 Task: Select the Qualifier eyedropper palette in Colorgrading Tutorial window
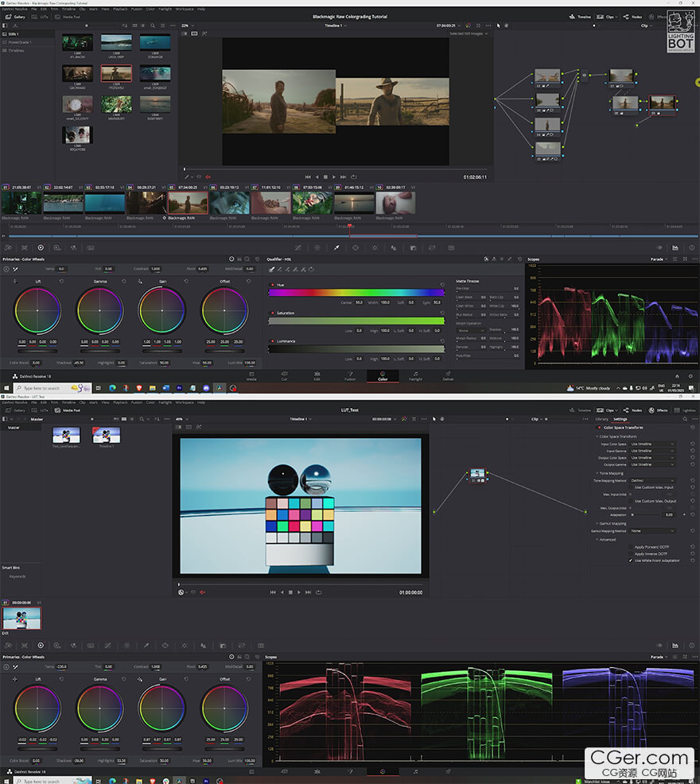point(336,247)
